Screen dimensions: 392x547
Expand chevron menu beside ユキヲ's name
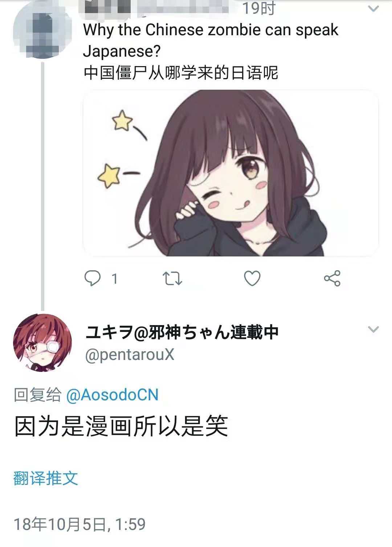(373, 329)
